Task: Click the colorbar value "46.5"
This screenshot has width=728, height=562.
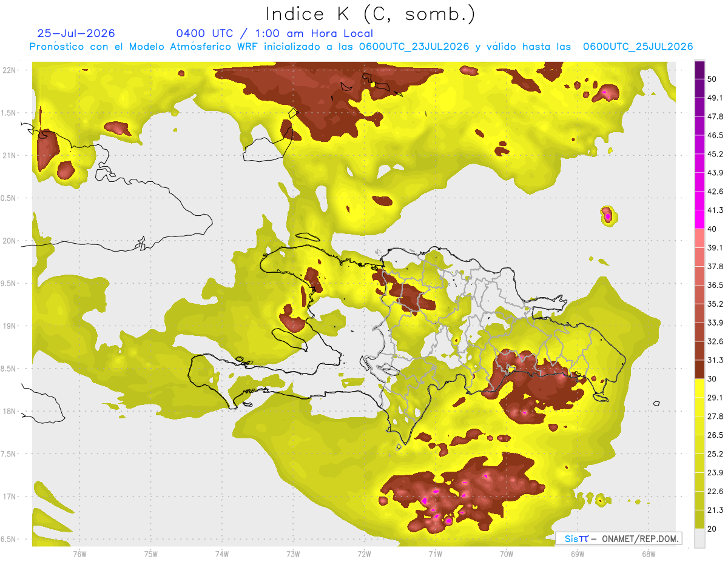Action: coord(715,135)
